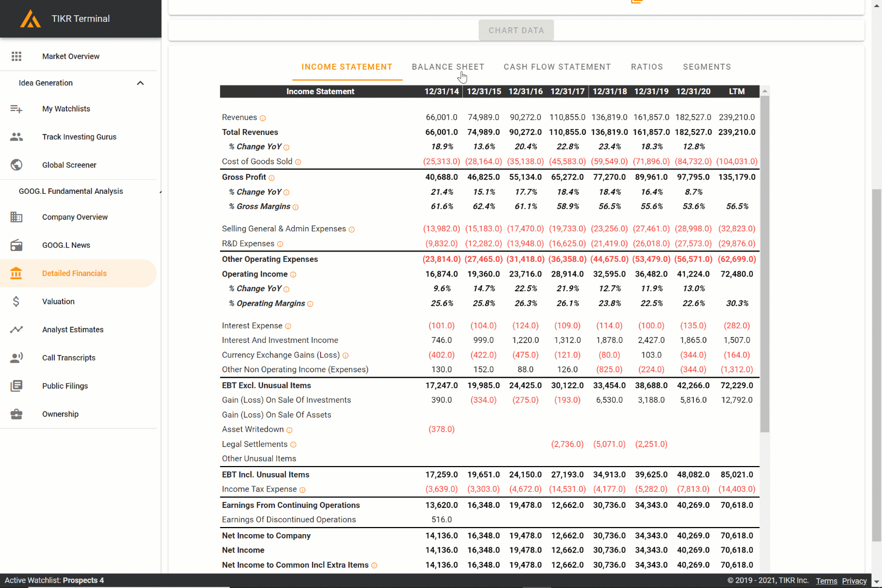Select the 12/31/14 column header
The image size is (882, 588).
coord(442,91)
